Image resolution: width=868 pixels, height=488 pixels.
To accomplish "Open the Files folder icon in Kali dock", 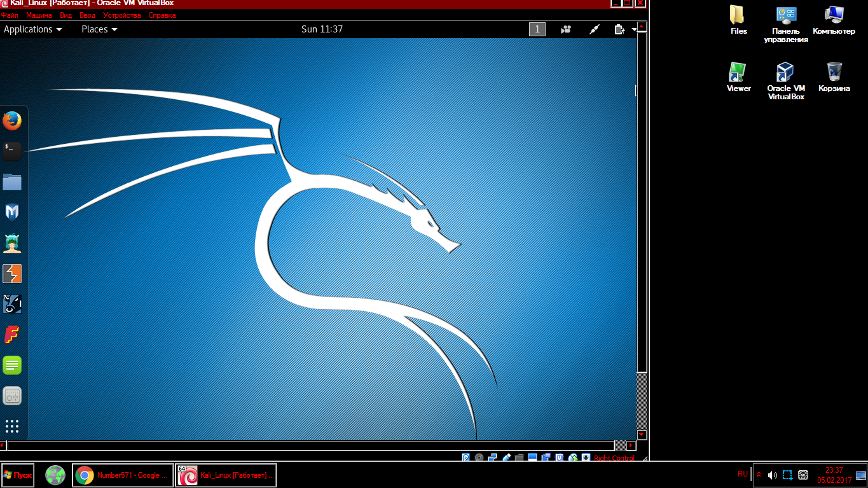I will [12, 182].
